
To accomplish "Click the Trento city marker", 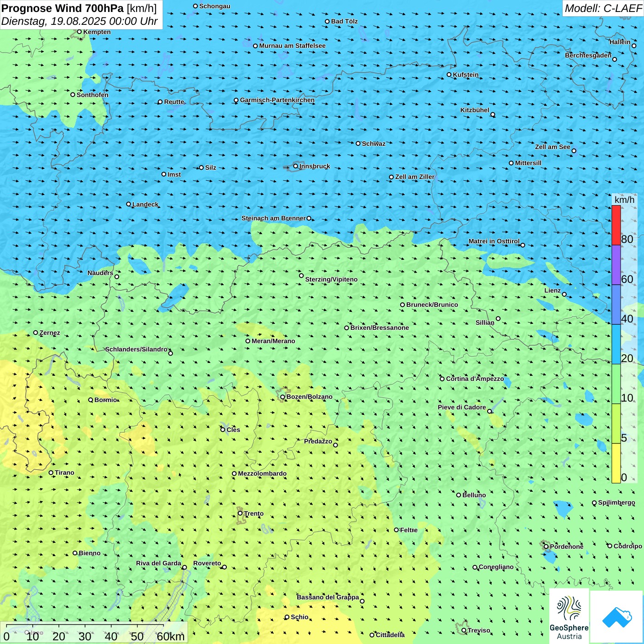I will (x=240, y=513).
